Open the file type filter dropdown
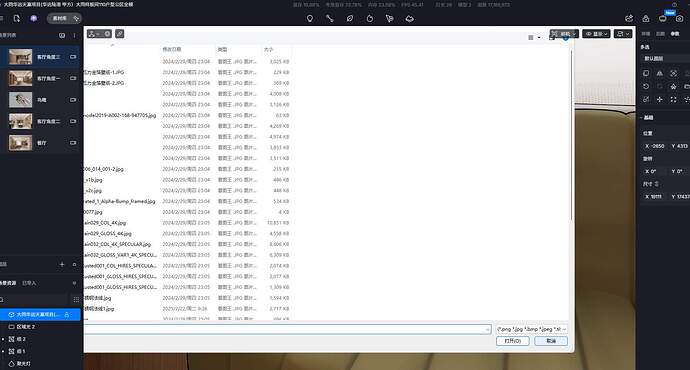690x370 pixels. click(x=532, y=329)
